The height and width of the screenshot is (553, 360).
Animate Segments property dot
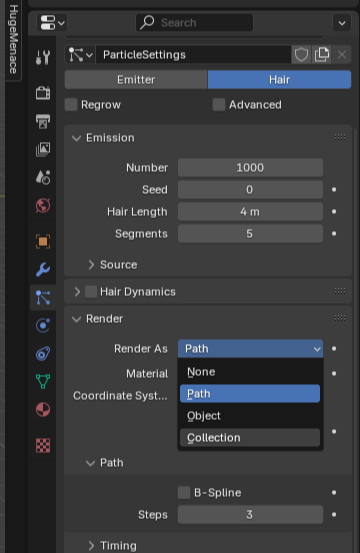(x=334, y=233)
